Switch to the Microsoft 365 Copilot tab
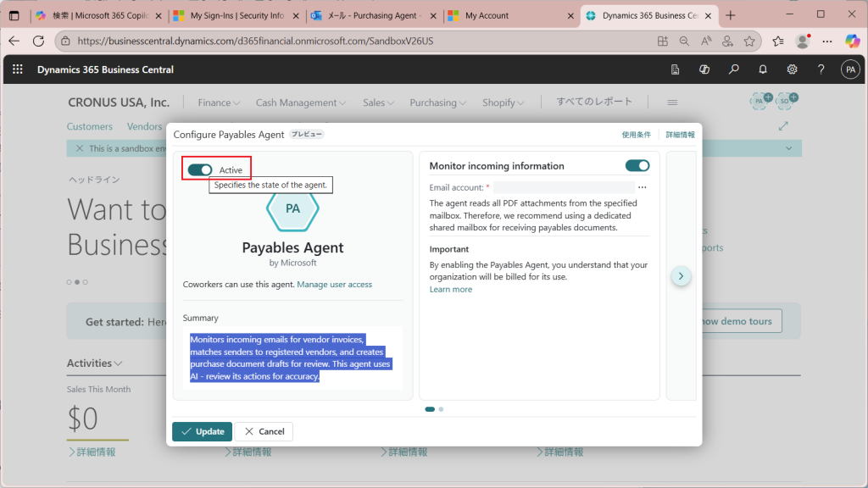The image size is (868, 488). (98, 15)
